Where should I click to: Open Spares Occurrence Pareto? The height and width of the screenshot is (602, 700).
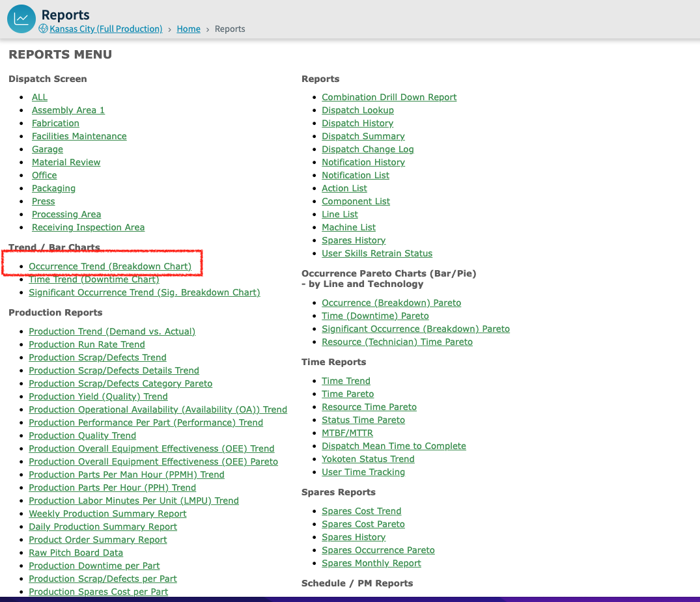point(378,550)
